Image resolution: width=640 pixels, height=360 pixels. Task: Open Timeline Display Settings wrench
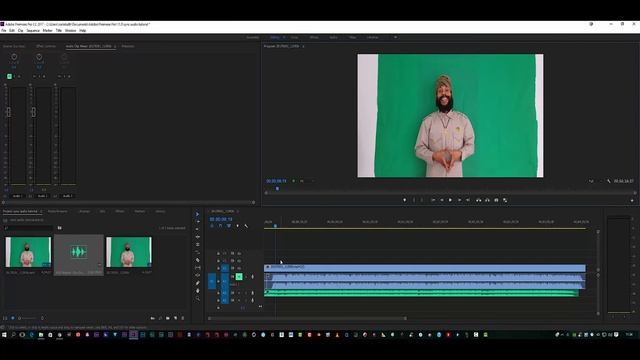pyautogui.click(x=246, y=226)
